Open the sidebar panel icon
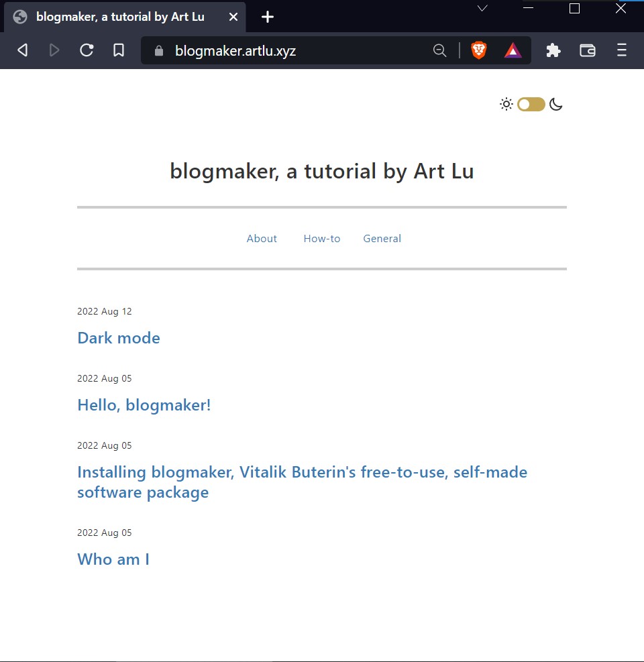The height and width of the screenshot is (662, 644). (587, 50)
